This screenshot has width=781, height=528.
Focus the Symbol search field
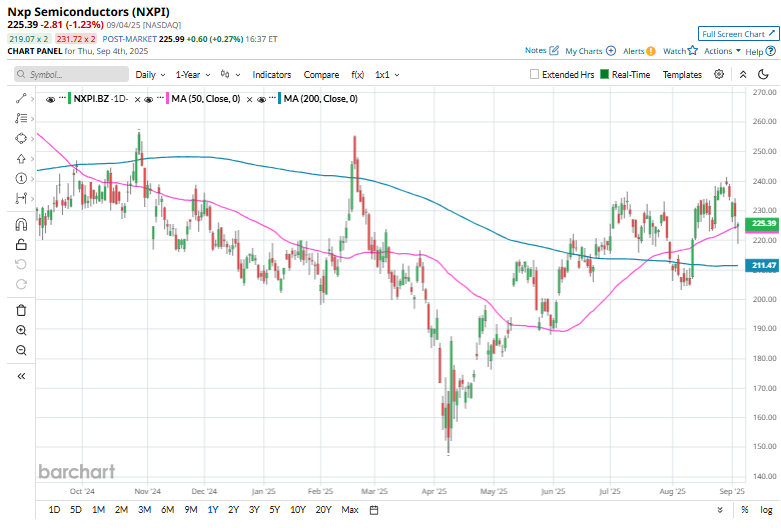(71, 74)
